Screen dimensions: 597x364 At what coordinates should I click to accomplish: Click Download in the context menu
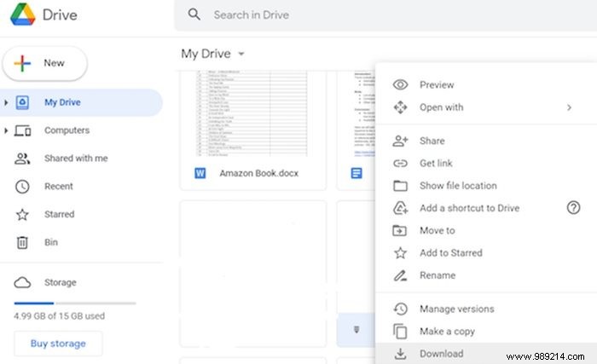pyautogui.click(x=486, y=354)
